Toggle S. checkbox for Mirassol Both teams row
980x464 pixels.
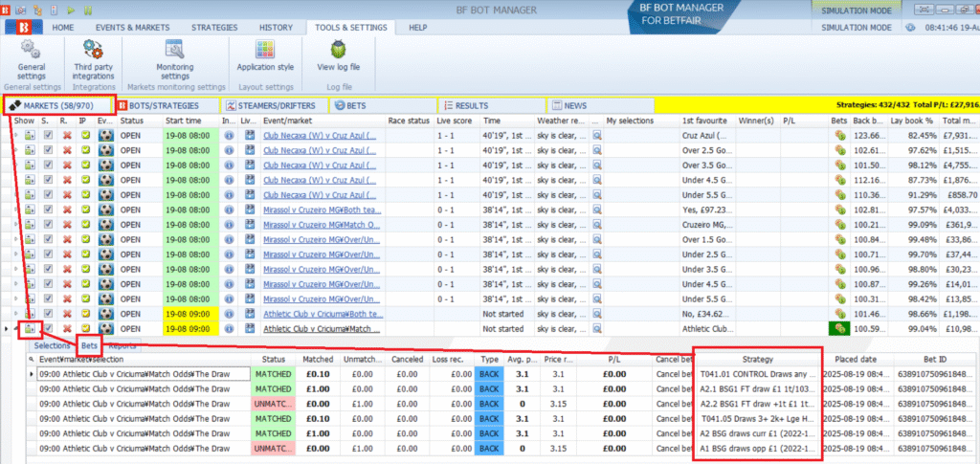click(49, 210)
